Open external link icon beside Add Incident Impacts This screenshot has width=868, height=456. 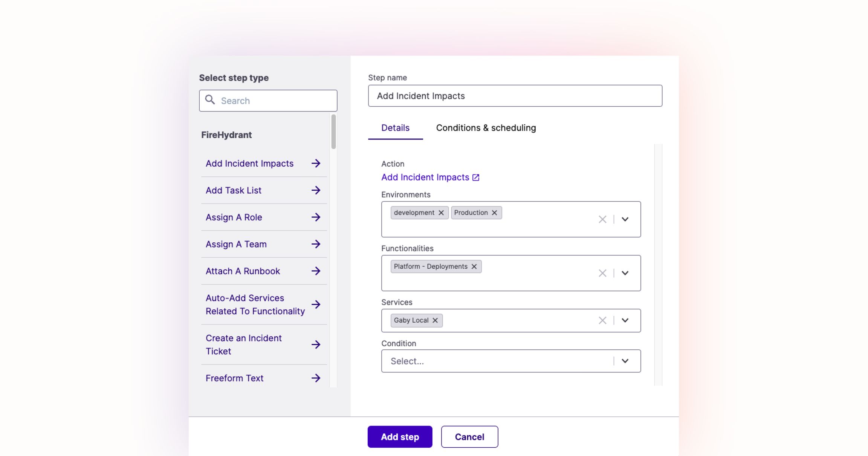tap(476, 178)
